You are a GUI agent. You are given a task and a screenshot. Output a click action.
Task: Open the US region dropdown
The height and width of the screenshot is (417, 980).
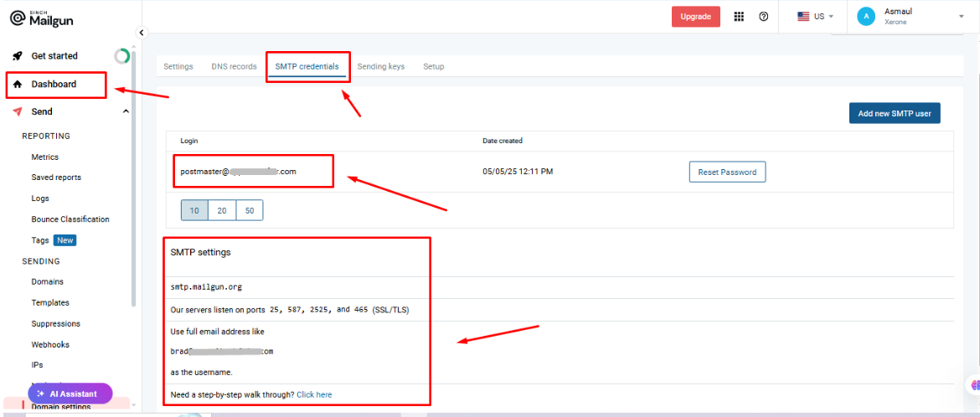point(816,17)
